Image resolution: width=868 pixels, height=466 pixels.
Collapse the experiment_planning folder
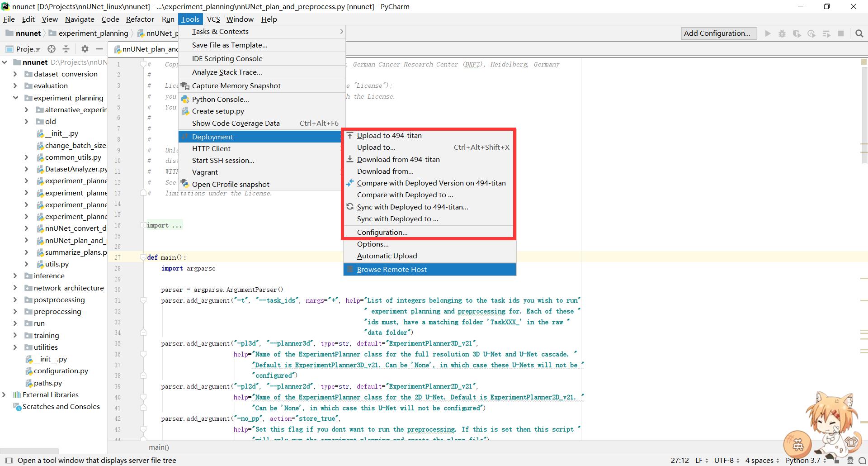pyautogui.click(x=15, y=98)
